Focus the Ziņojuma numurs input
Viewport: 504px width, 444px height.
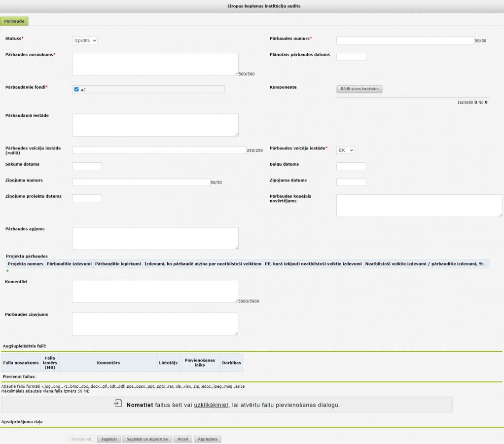pos(141,183)
